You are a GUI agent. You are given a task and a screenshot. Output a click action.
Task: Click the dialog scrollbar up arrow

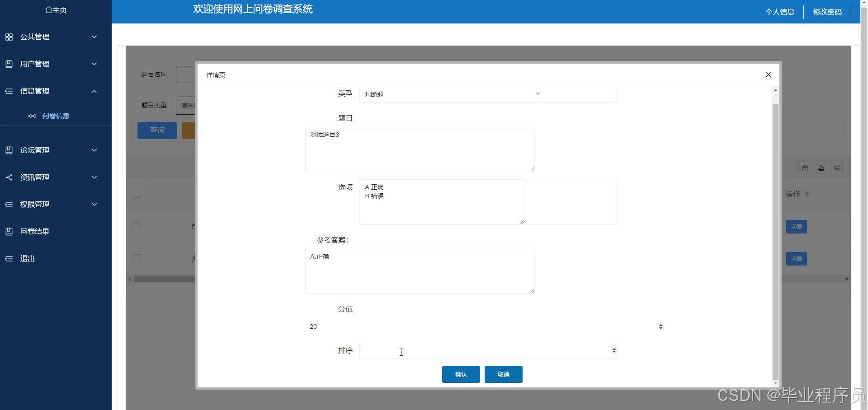pos(775,91)
